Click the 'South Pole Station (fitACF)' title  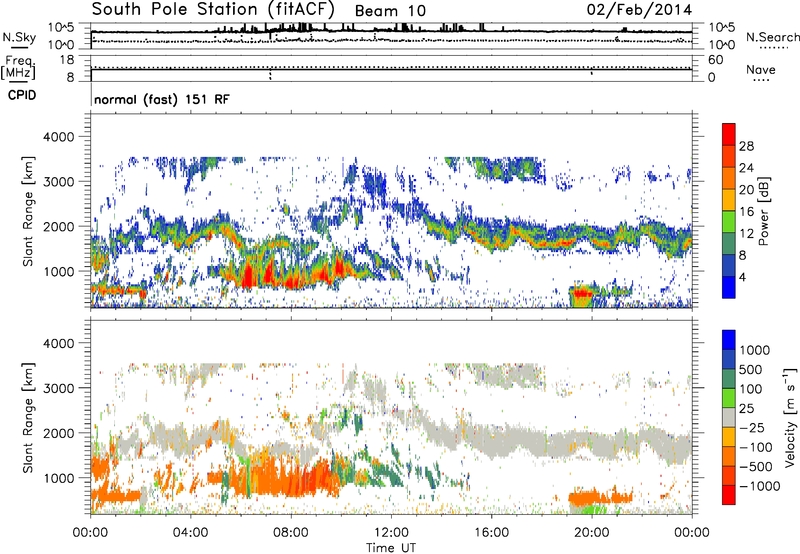(213, 10)
